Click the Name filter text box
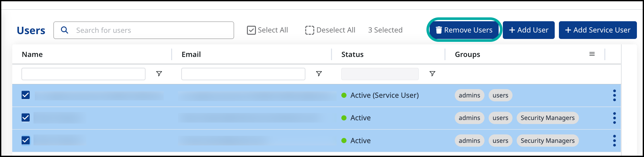The width and height of the screenshot is (644, 157). coord(83,74)
